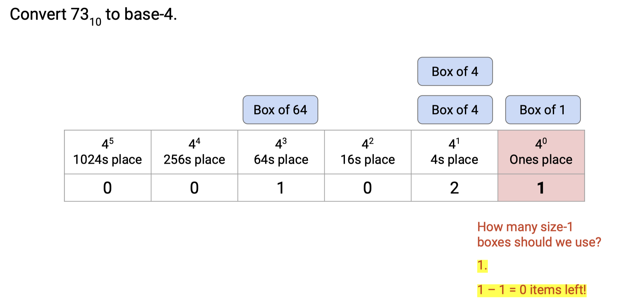Select the digit 1 under 64s place
This screenshot has width=644, height=305.
tap(281, 188)
